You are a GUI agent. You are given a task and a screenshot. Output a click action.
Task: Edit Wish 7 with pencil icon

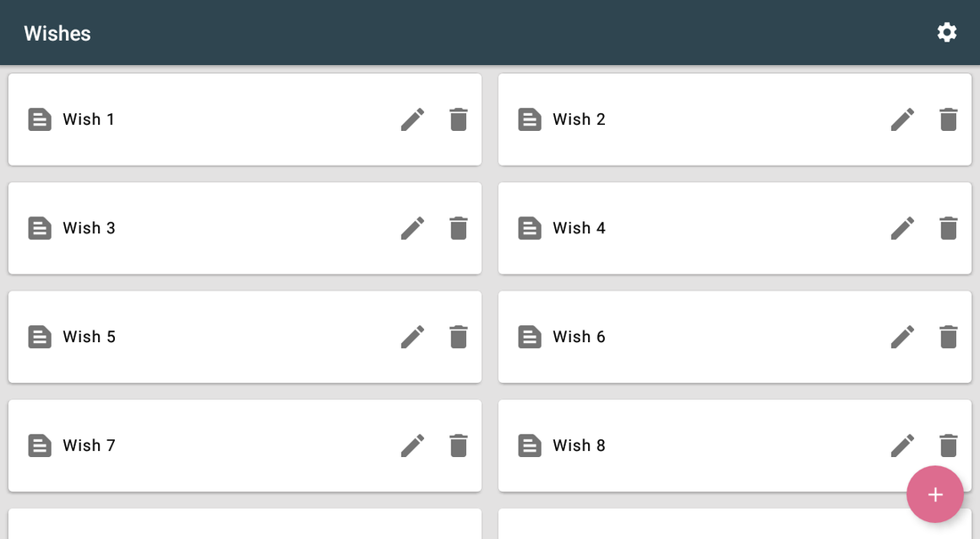[x=412, y=445]
